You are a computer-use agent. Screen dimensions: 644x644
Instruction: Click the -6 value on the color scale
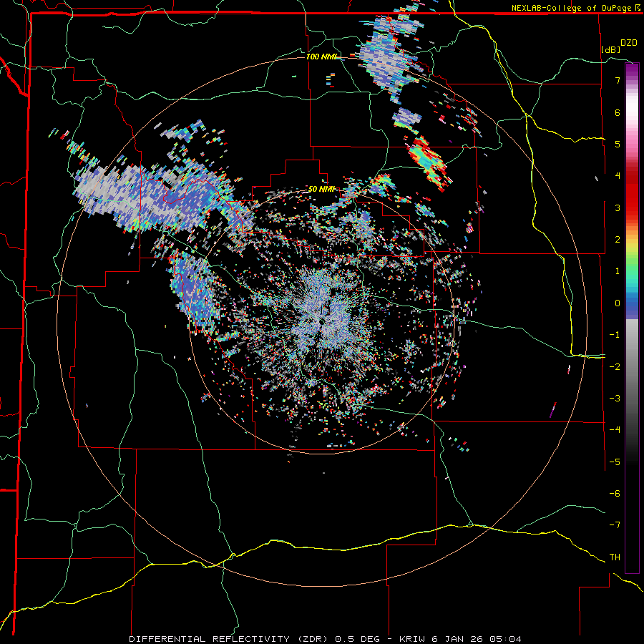(615, 494)
